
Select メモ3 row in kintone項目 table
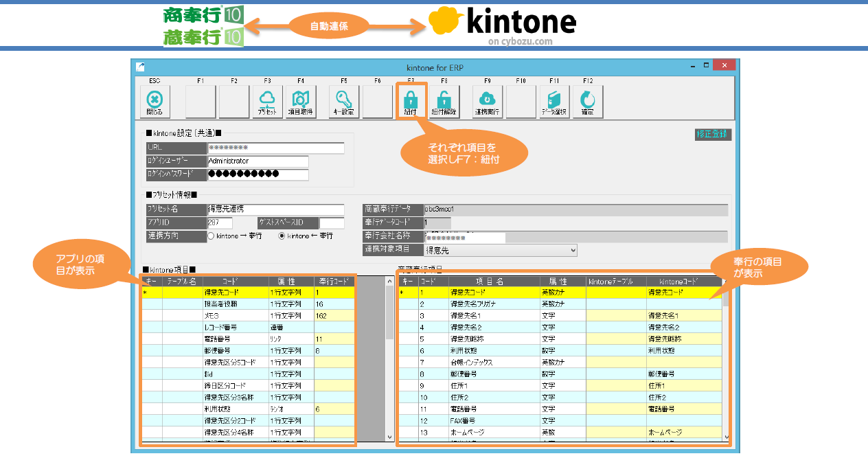[249, 315]
